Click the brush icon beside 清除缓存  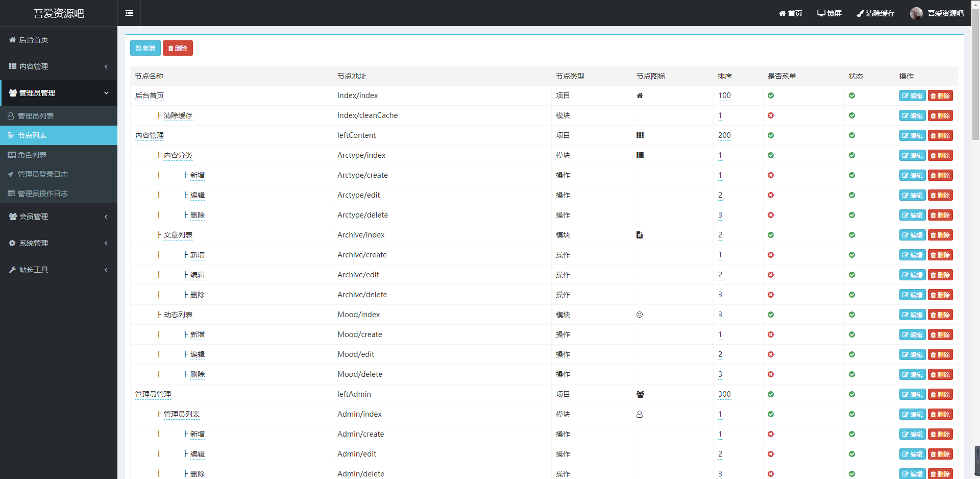pos(860,13)
